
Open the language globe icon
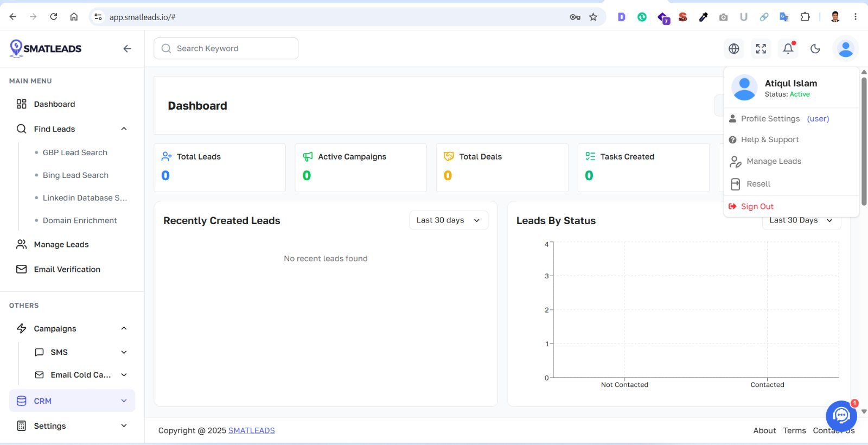(734, 49)
